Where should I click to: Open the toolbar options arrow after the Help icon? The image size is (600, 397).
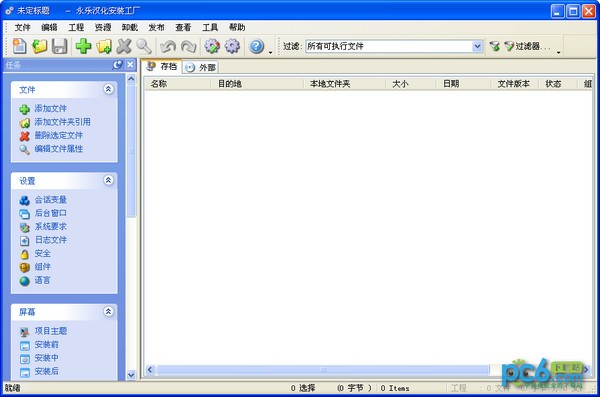tap(271, 52)
